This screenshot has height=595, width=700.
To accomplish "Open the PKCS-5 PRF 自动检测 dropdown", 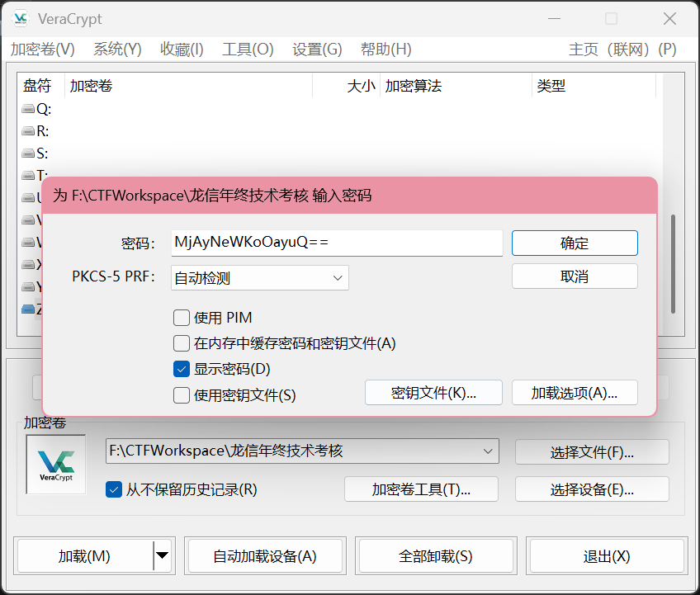I will click(x=260, y=277).
